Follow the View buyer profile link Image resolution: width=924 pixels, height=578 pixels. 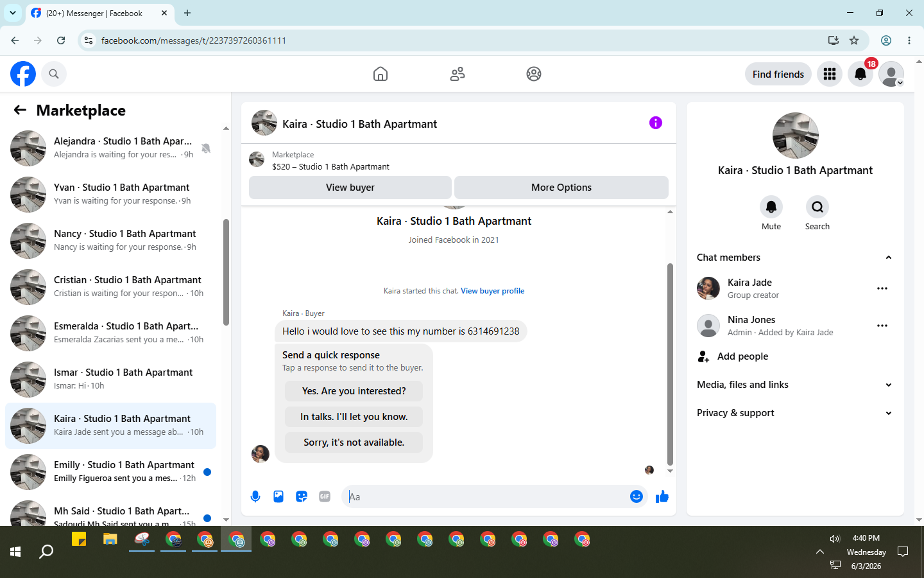point(492,291)
